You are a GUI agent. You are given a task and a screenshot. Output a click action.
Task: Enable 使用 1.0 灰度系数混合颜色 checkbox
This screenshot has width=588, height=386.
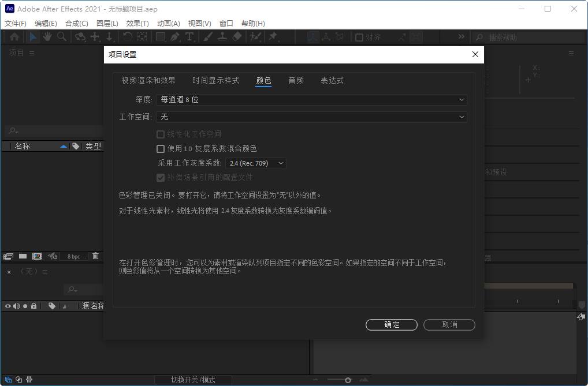coord(161,148)
